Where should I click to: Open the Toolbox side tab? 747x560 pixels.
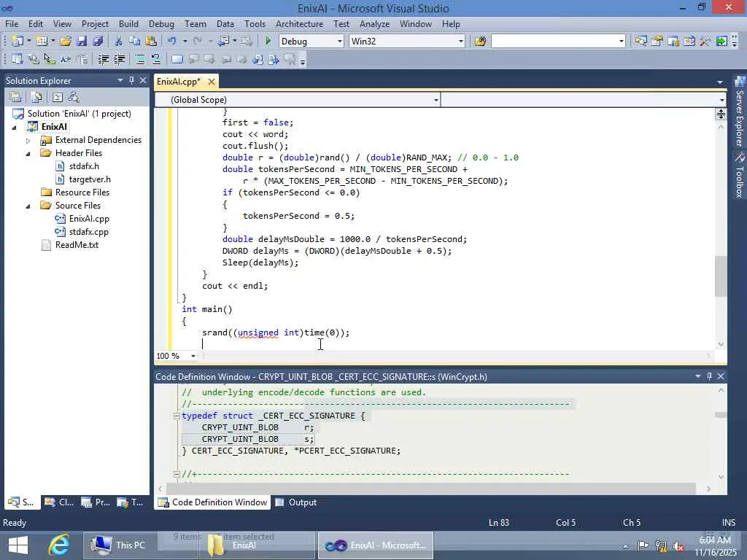click(x=740, y=176)
